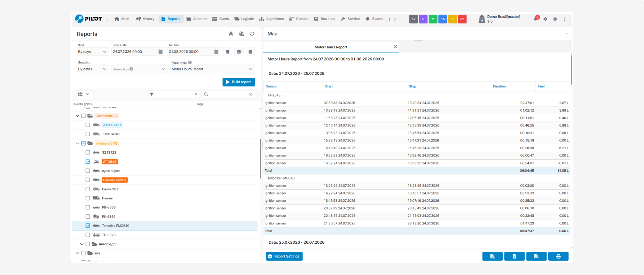Image resolution: width=644 pixels, height=275 pixels.
Task: Click the chip icon in top bar
Action: pos(555,19)
